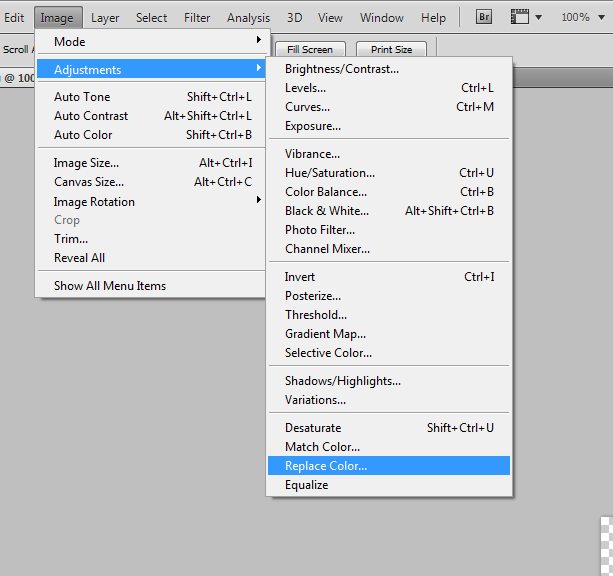
Task: Launch Adobe Bridge with the Br icon
Action: pos(484,17)
